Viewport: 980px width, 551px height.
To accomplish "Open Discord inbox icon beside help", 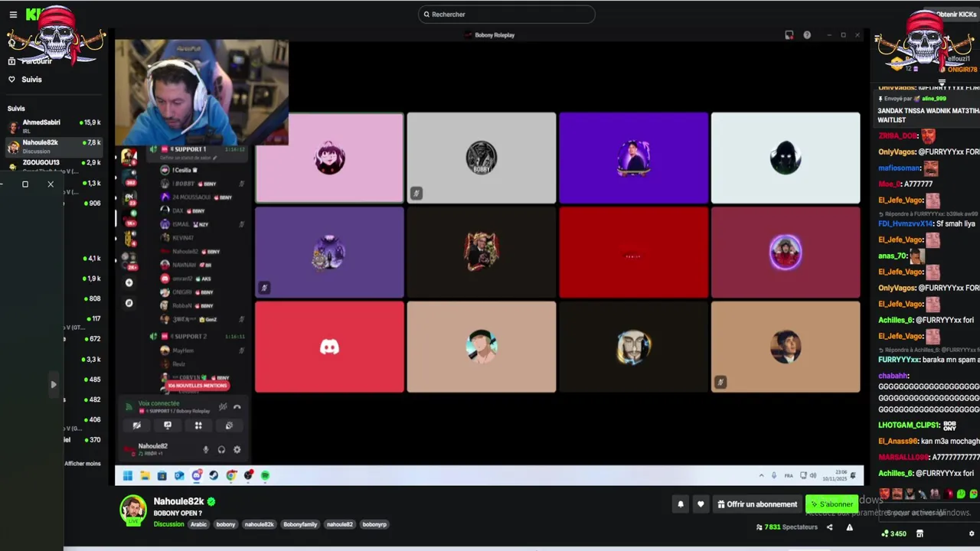I will (789, 35).
